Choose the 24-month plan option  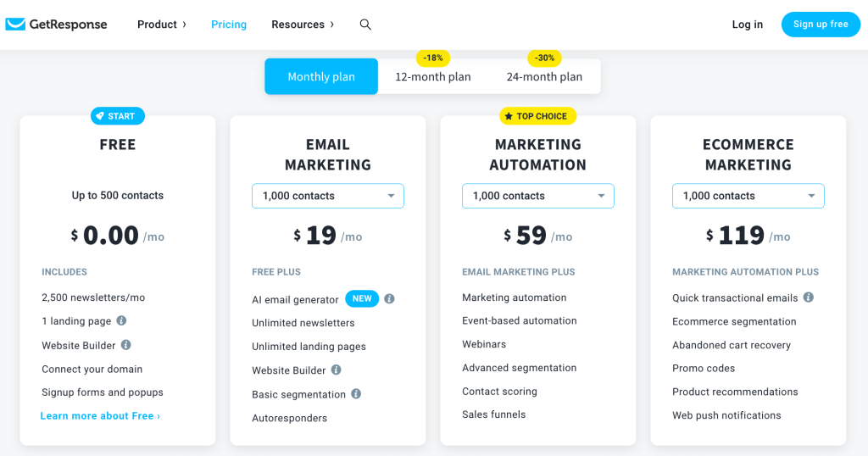[544, 76]
